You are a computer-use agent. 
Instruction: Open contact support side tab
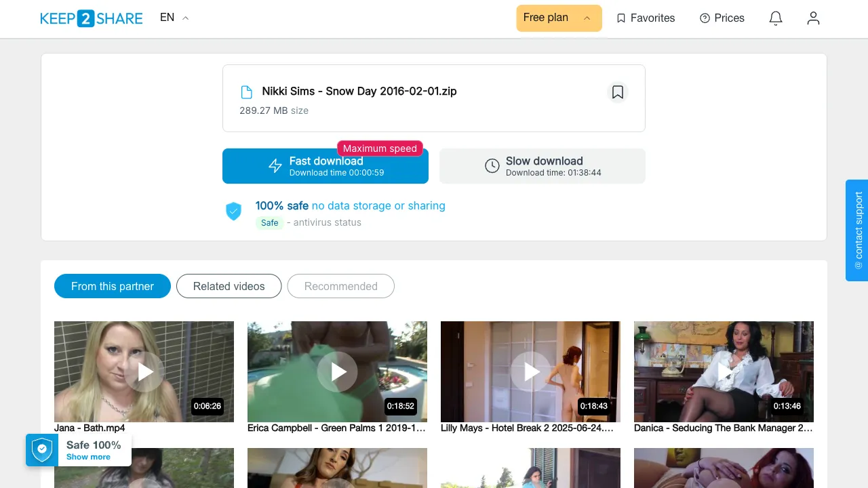pos(857,230)
